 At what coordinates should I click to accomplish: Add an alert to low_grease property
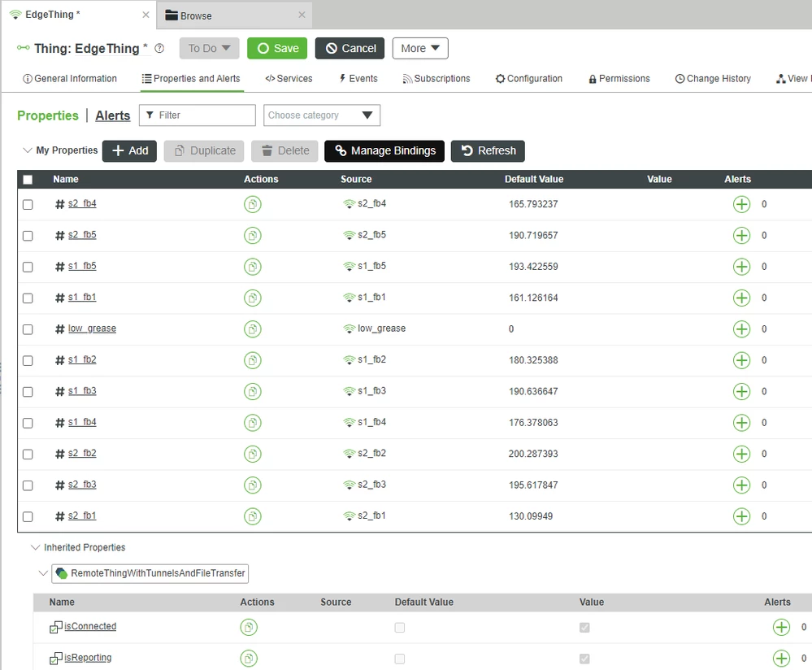click(741, 329)
